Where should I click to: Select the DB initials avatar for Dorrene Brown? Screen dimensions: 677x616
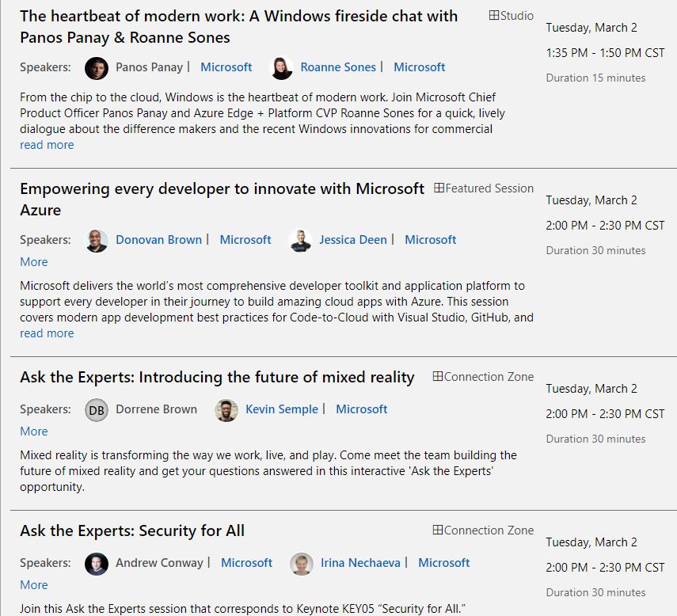coord(97,410)
